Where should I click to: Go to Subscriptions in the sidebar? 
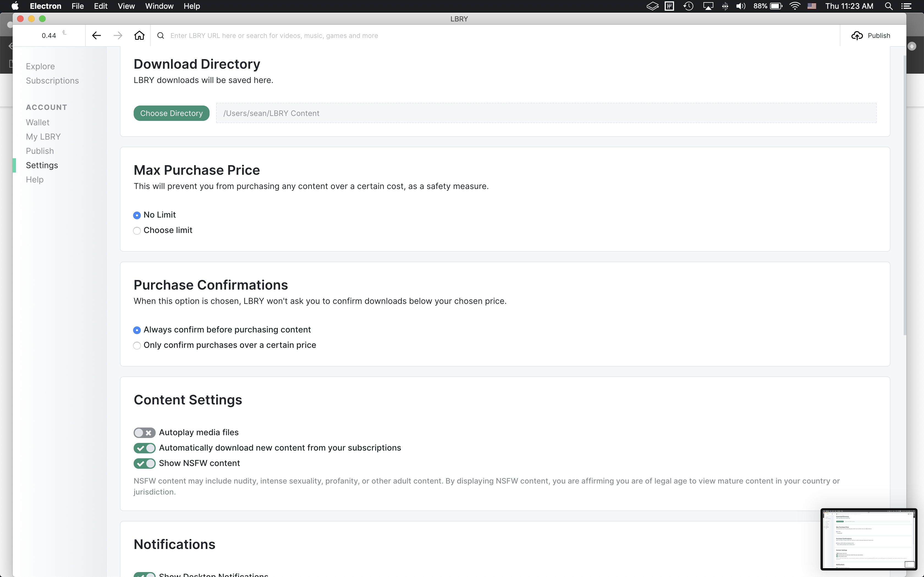tap(52, 81)
